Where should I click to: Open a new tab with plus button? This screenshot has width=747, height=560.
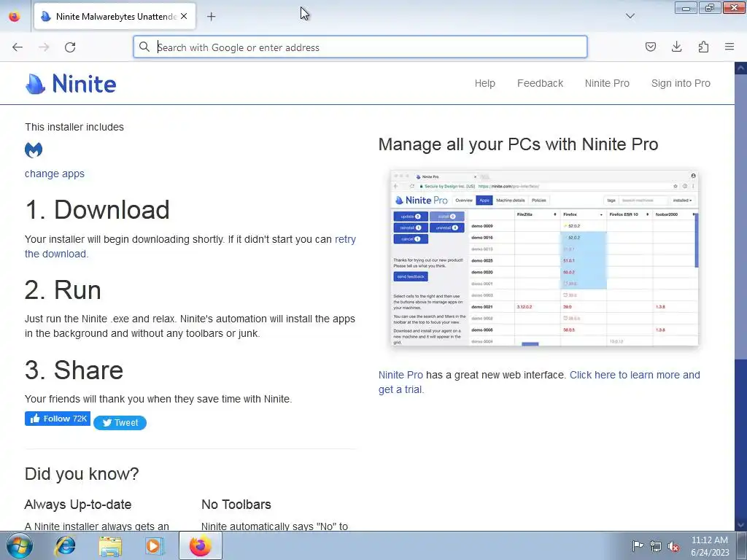coord(211,17)
